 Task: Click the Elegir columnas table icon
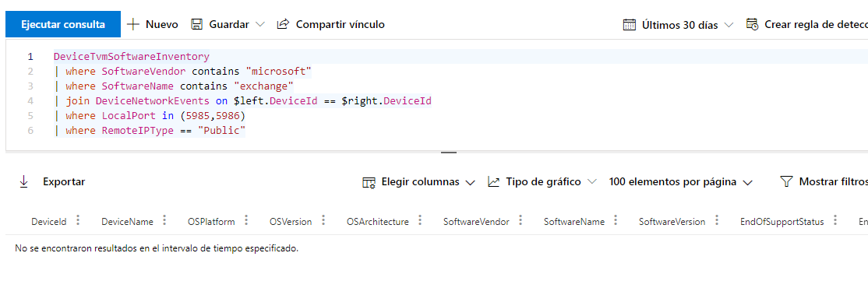click(x=369, y=182)
